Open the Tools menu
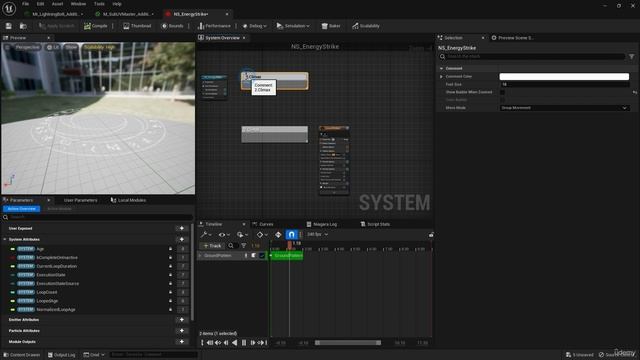The height and width of the screenshot is (360, 640). [x=99, y=4]
